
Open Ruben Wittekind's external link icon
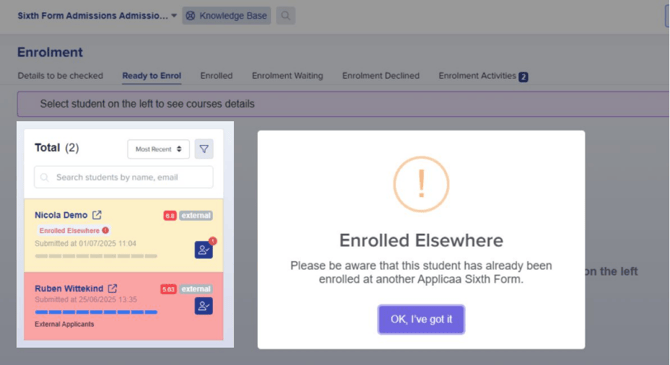112,288
